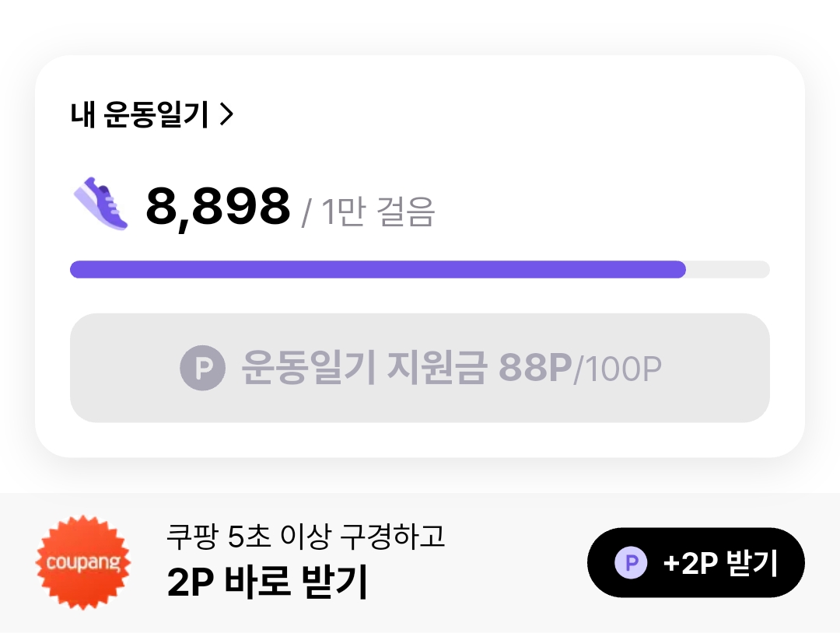Screen dimensions: 840x633
Task: Click the gray P coin icon in the 지원금 button
Action: pos(202,369)
